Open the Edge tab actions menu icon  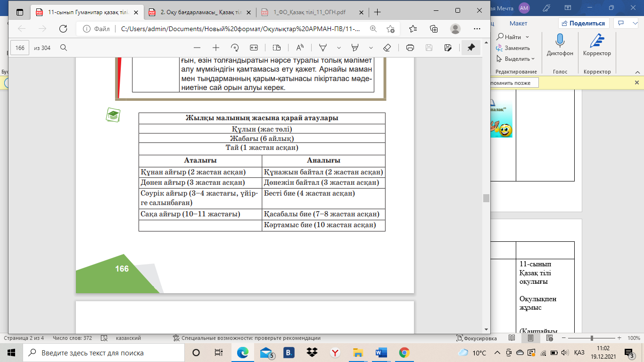19,12
